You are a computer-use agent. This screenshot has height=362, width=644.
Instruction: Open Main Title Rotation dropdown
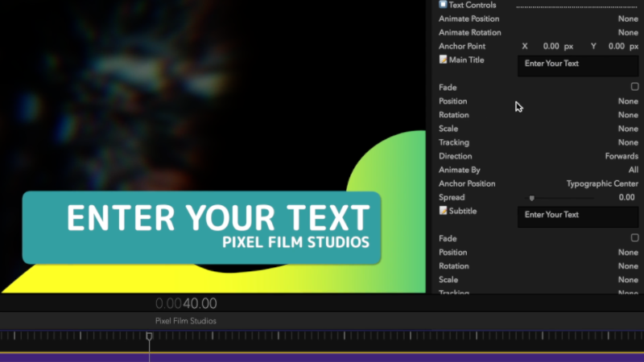pyautogui.click(x=628, y=115)
